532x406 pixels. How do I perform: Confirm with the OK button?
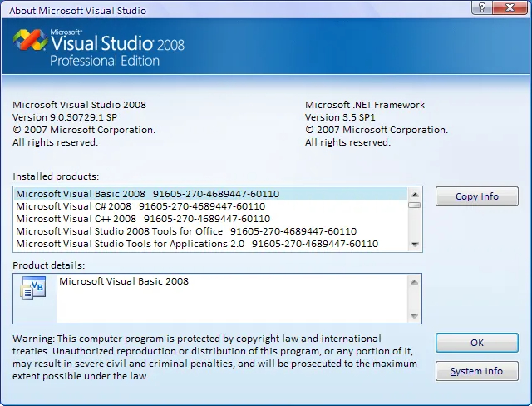point(477,343)
